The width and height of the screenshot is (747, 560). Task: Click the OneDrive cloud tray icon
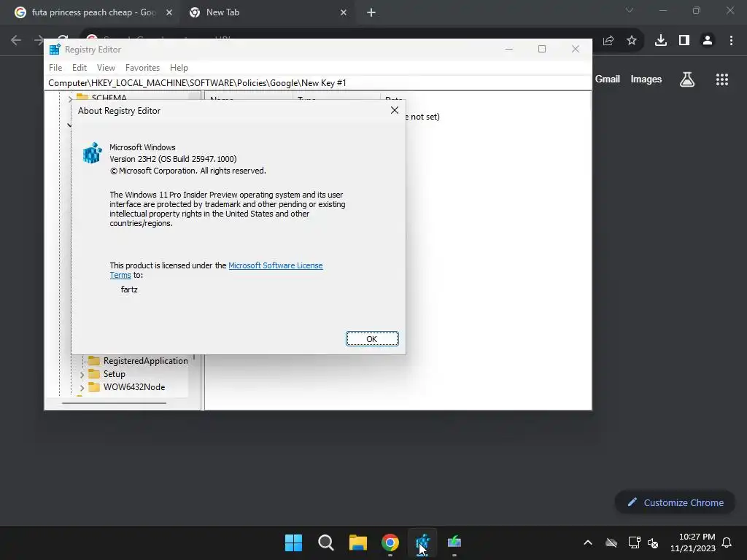click(x=611, y=542)
